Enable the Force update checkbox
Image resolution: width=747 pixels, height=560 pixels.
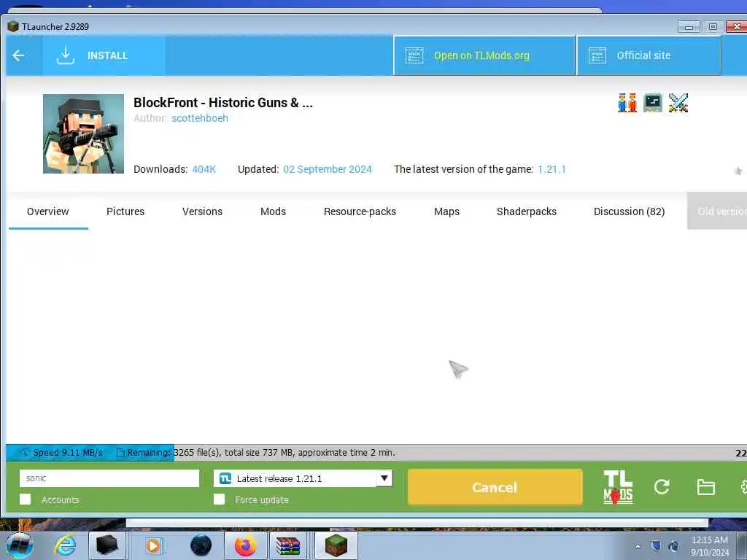pyautogui.click(x=219, y=499)
